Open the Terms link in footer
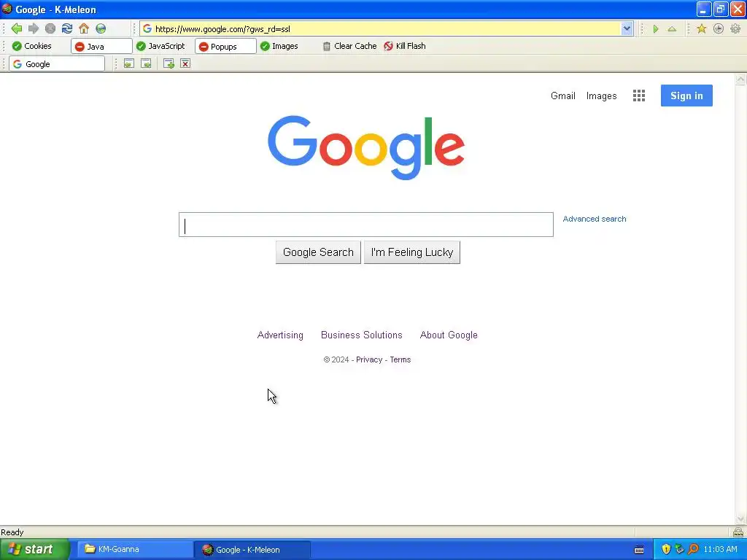Viewport: 747px width, 560px height. click(400, 359)
